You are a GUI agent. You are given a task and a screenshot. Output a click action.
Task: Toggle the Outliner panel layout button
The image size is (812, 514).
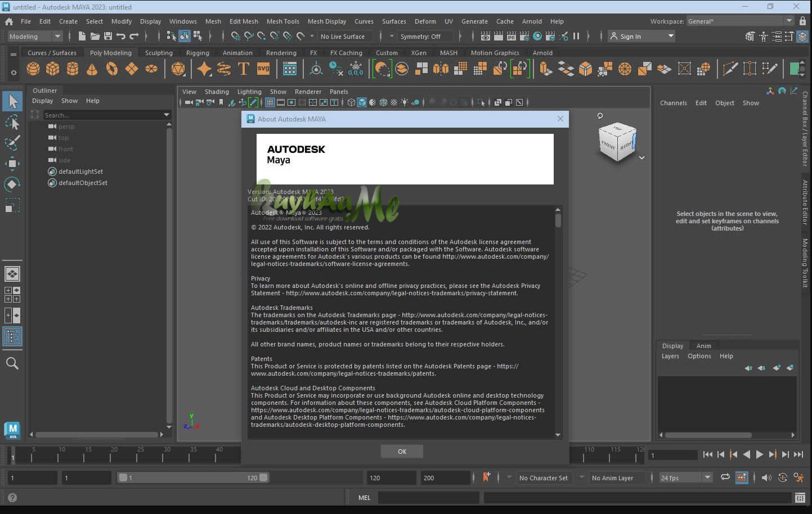(12, 336)
